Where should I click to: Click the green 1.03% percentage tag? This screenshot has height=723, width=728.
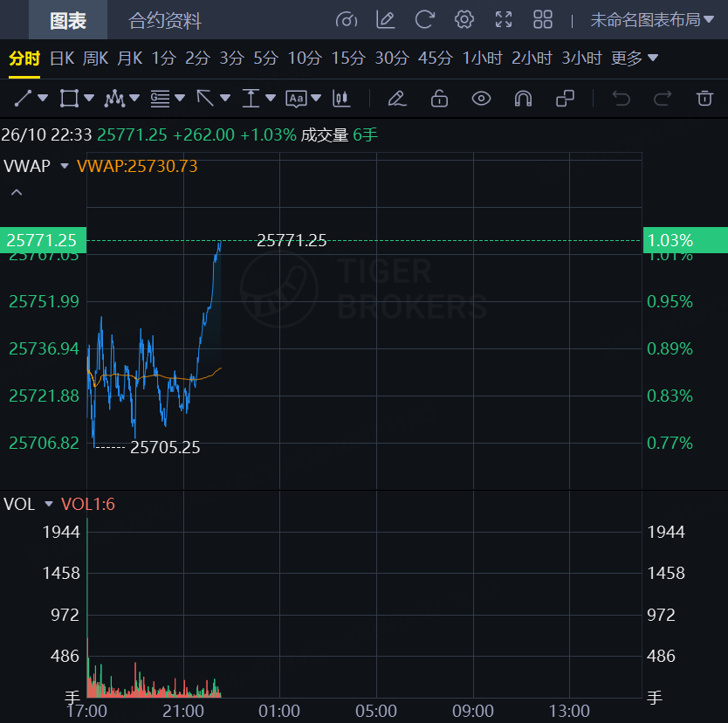point(685,240)
